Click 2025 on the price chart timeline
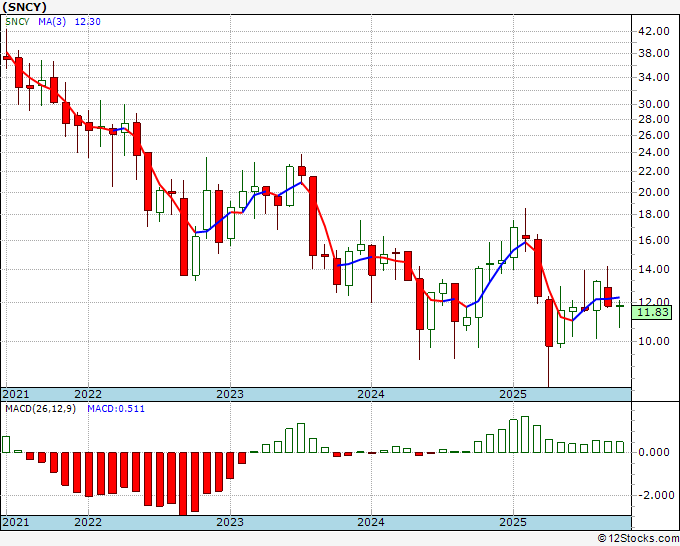 point(513,394)
